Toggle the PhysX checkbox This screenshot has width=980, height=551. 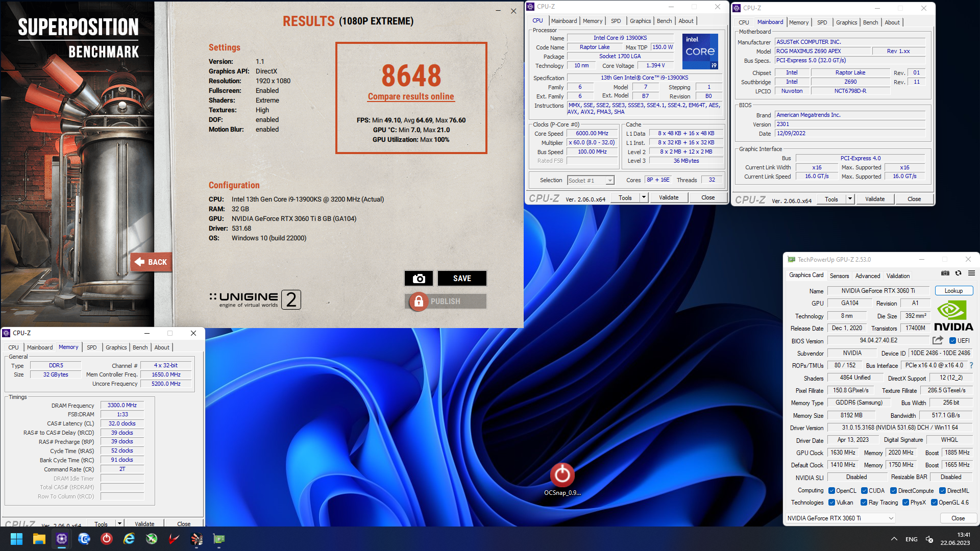pyautogui.click(x=905, y=503)
